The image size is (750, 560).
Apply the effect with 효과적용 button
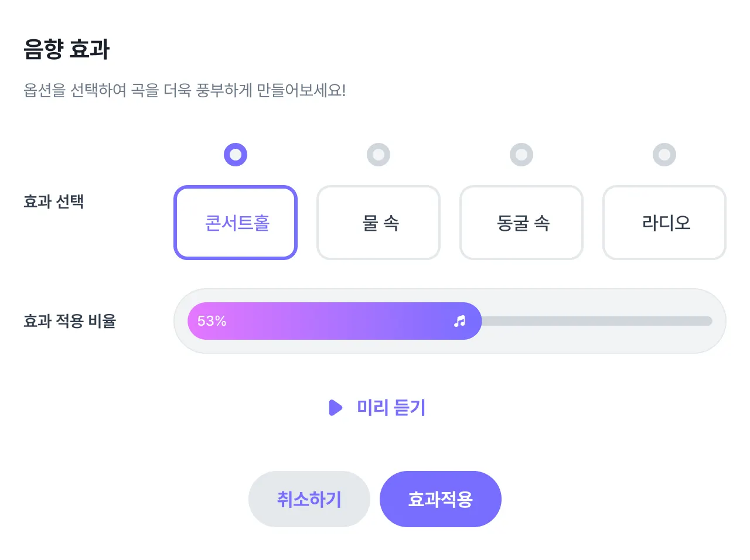click(x=441, y=499)
